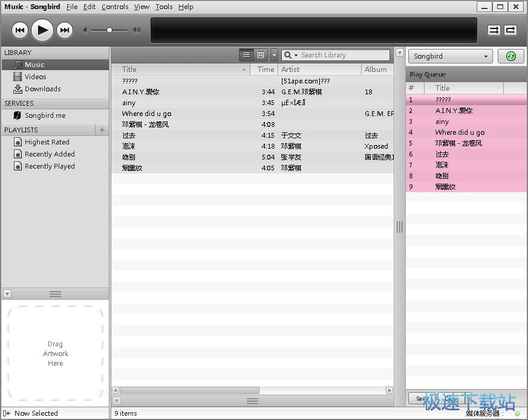Click the Save button in play queue
Screen dimensions: 528x420
pos(422,398)
